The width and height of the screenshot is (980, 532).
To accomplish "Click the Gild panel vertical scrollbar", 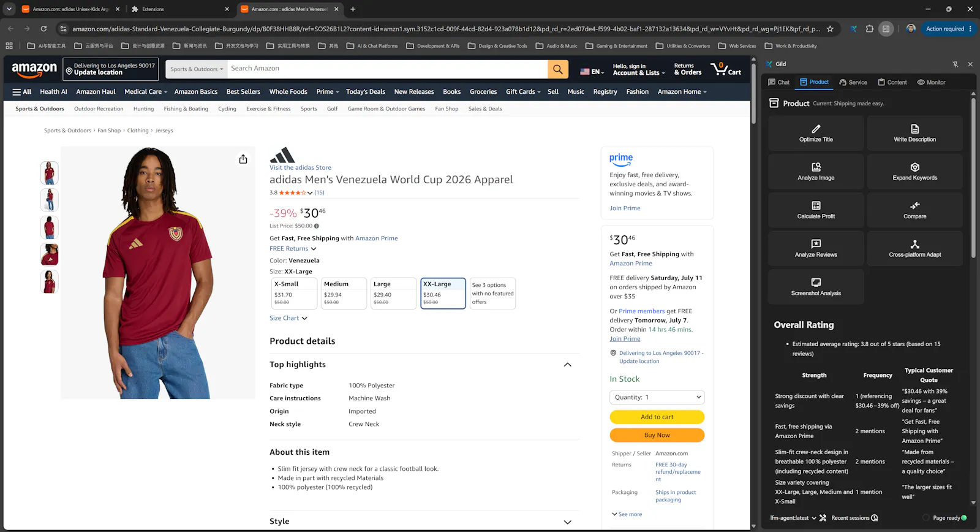I will pyautogui.click(x=973, y=178).
